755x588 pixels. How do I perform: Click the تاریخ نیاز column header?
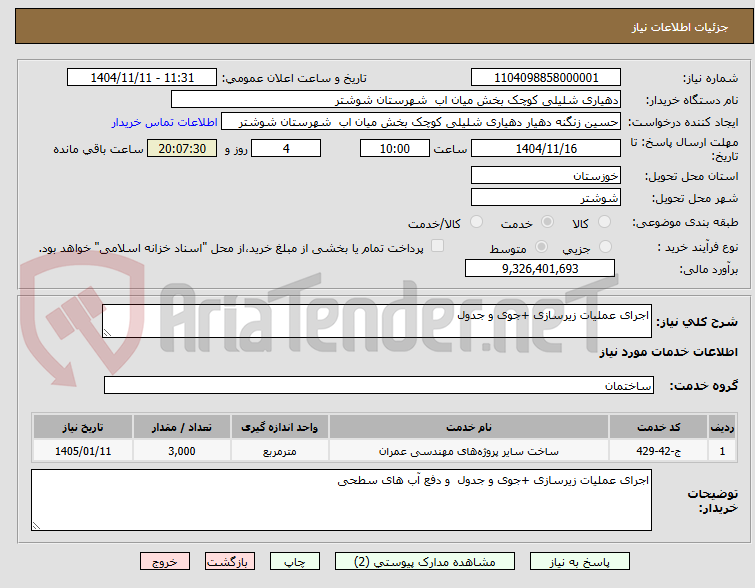pyautogui.click(x=83, y=428)
